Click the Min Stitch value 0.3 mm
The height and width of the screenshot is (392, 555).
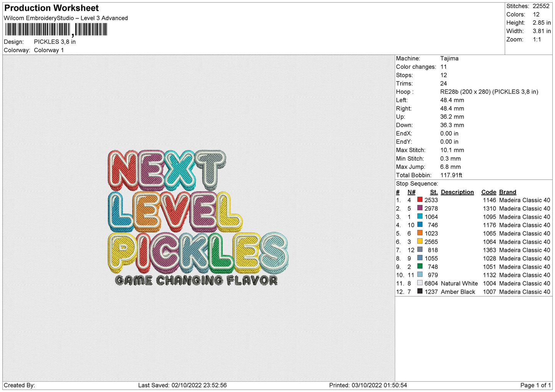point(451,159)
